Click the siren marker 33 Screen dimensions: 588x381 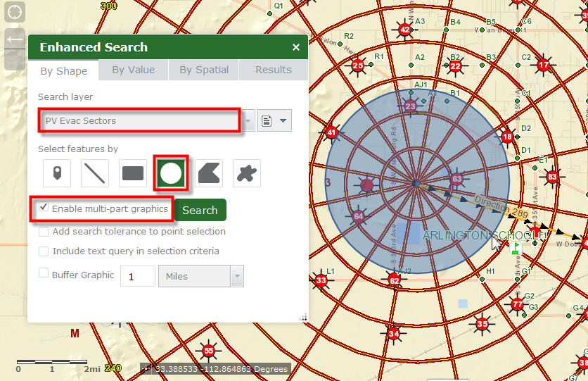(321, 280)
